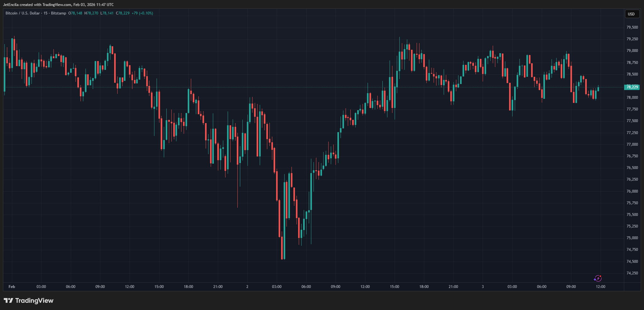Click the 77,000 price scale label
The image size is (644, 310).
(x=632, y=144)
